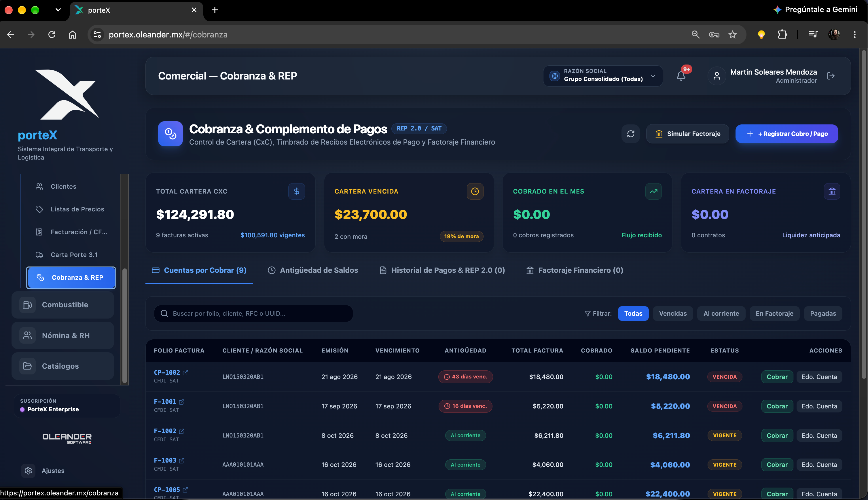The image size is (868, 500).
Task: Switch to Antigüedad de Saldos tab
Action: pos(313,270)
